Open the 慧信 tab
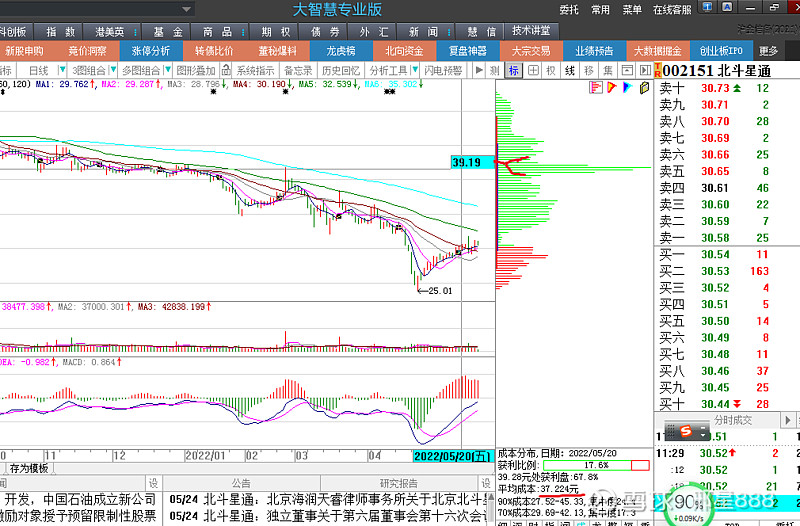 [x=482, y=32]
